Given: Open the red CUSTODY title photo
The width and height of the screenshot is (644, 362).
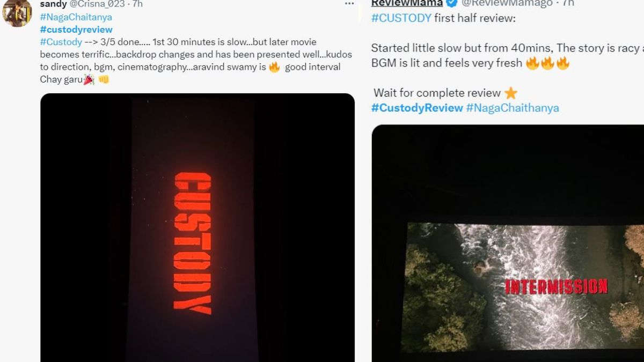Looking at the screenshot, I should tap(197, 228).
